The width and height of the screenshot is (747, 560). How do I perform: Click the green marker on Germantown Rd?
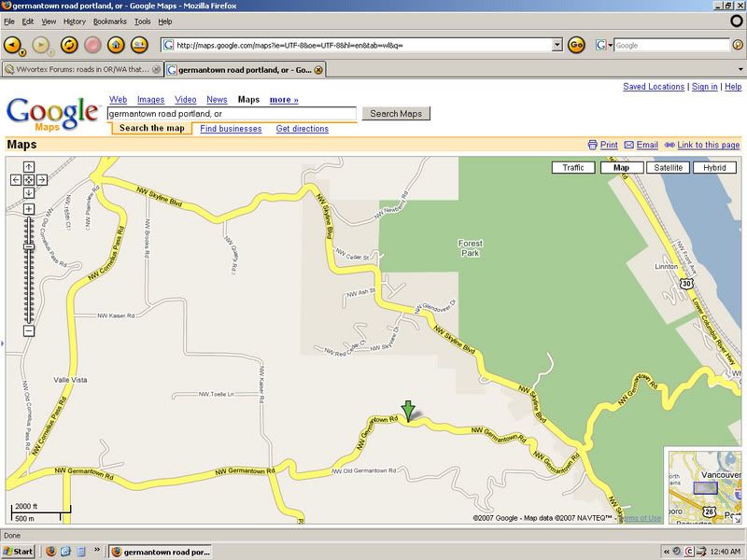[x=407, y=410]
